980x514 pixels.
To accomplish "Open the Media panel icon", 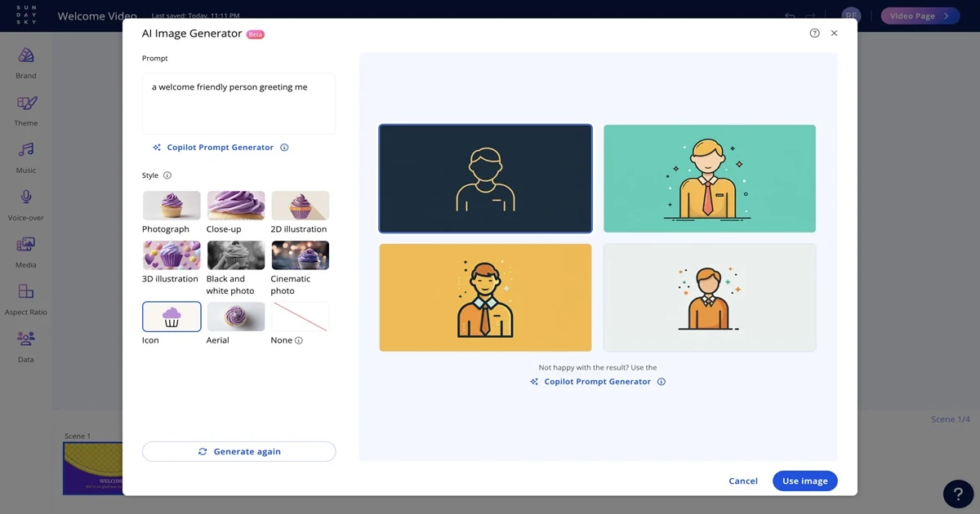I will point(26,245).
